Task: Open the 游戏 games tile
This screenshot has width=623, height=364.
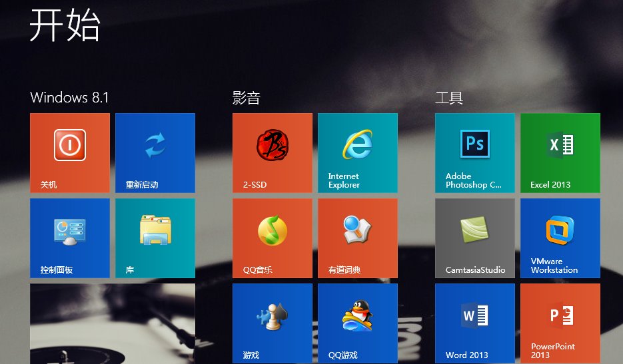Action: click(x=273, y=323)
